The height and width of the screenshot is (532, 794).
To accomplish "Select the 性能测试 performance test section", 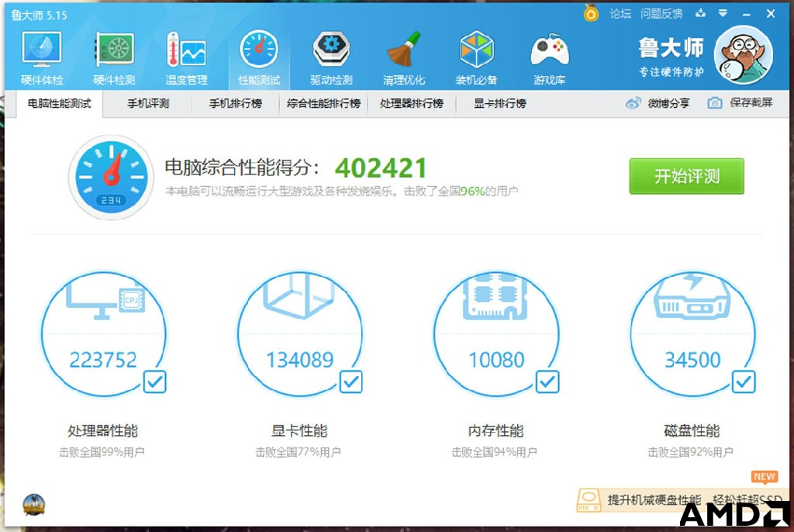I will [x=259, y=57].
